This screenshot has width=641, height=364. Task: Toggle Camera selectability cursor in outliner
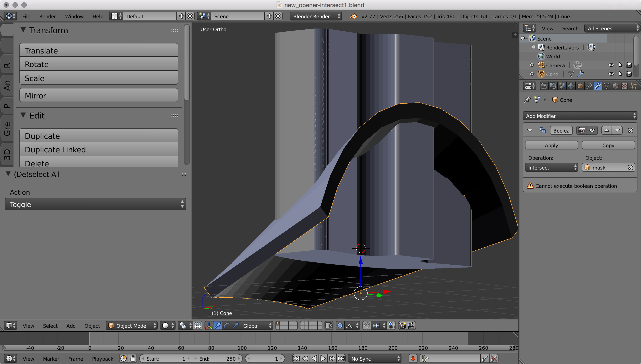pos(620,65)
